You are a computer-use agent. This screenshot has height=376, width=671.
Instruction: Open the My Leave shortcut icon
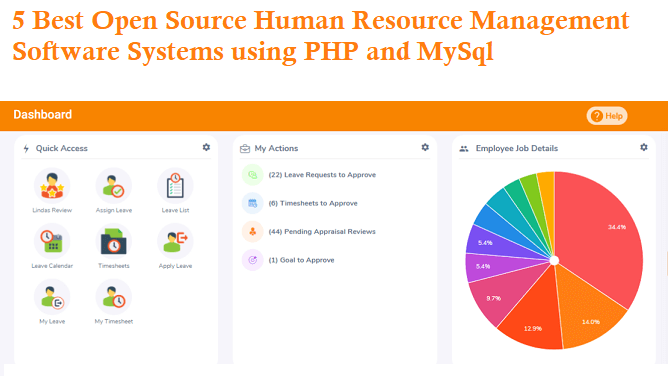coord(52,297)
